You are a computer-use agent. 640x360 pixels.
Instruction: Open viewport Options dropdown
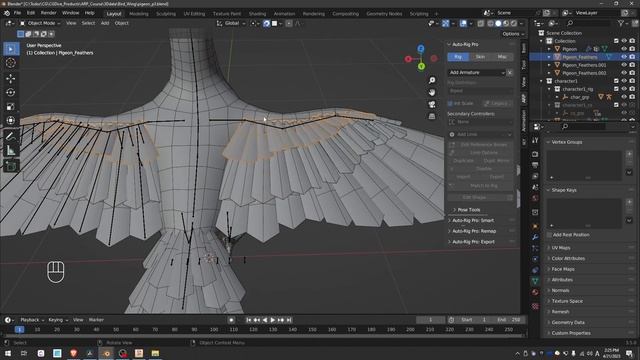click(x=513, y=34)
